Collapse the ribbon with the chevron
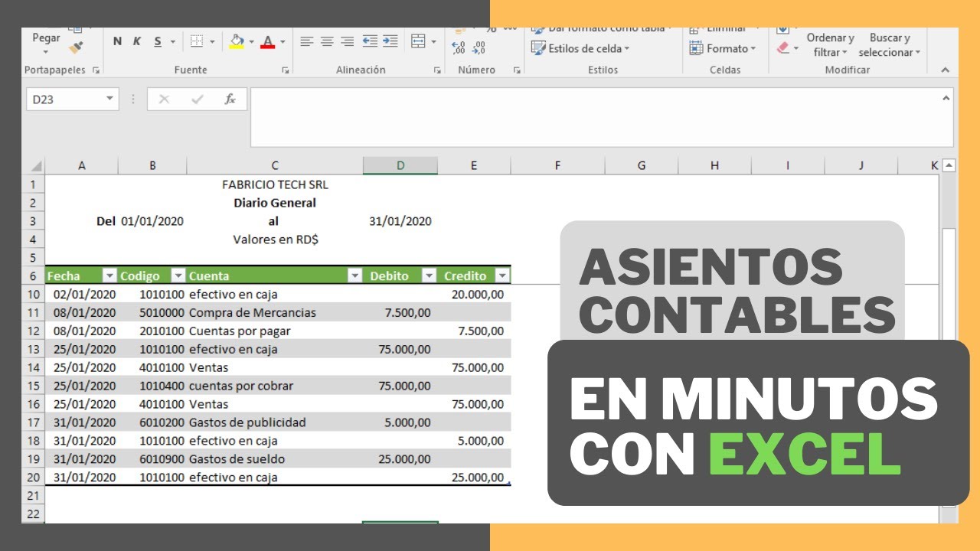Viewport: 980px width, 551px height. click(945, 70)
